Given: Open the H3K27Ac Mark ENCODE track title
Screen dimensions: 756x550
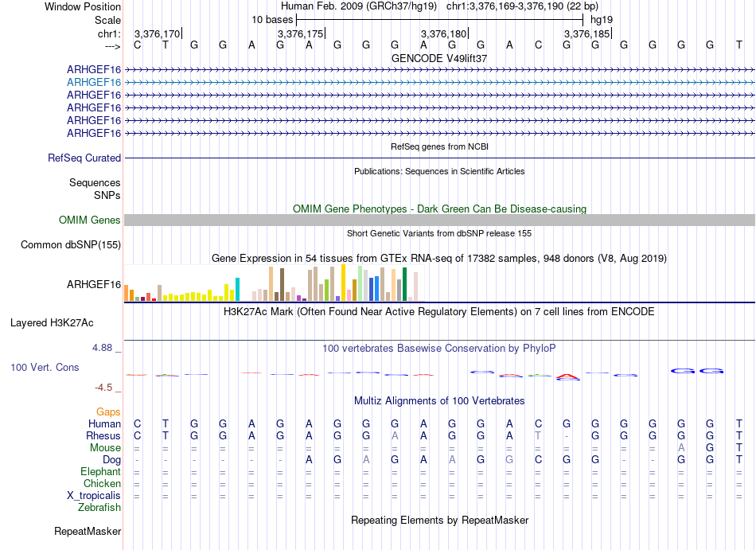Looking at the screenshot, I should tap(439, 312).
